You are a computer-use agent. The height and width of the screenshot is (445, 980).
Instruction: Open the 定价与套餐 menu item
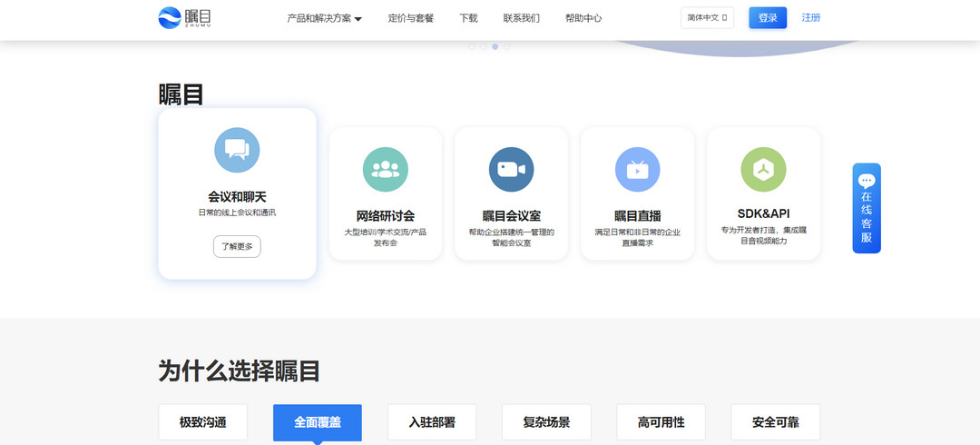click(x=410, y=18)
